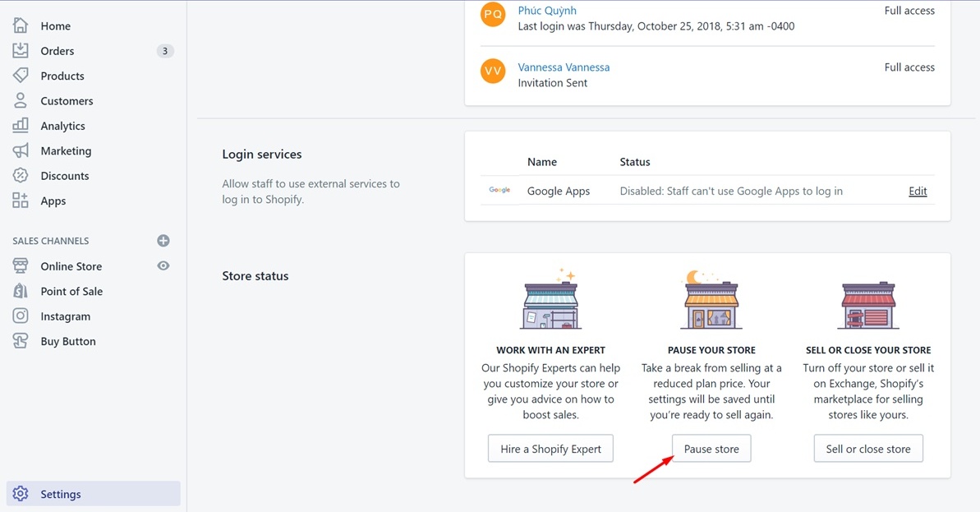980x512 pixels.
Task: Open Discounts via its badge icon
Action: coord(21,176)
